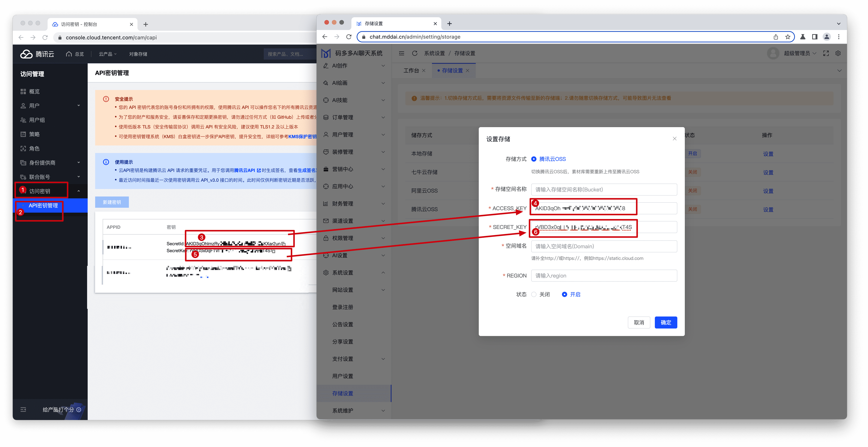Open the 云产品 dropdown in Tencent header

pos(108,54)
